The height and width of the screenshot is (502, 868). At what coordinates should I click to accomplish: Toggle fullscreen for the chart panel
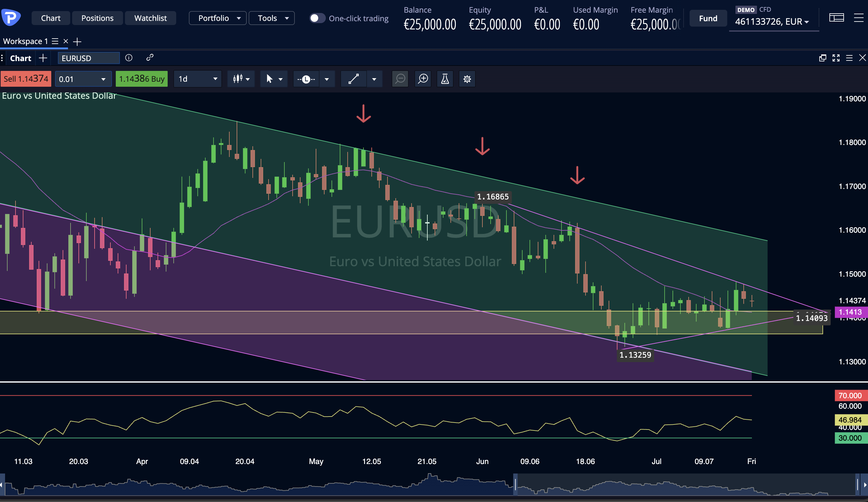pyautogui.click(x=836, y=58)
